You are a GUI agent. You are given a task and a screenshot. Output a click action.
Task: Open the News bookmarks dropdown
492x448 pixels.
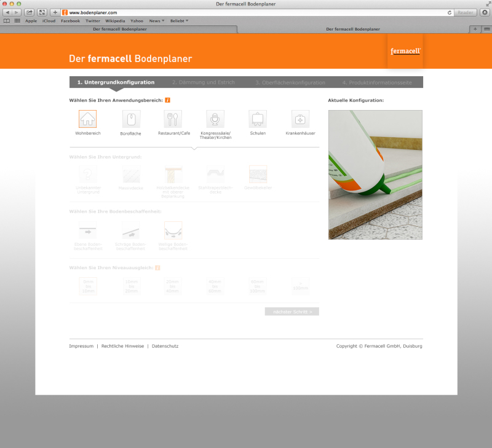pyautogui.click(x=157, y=21)
